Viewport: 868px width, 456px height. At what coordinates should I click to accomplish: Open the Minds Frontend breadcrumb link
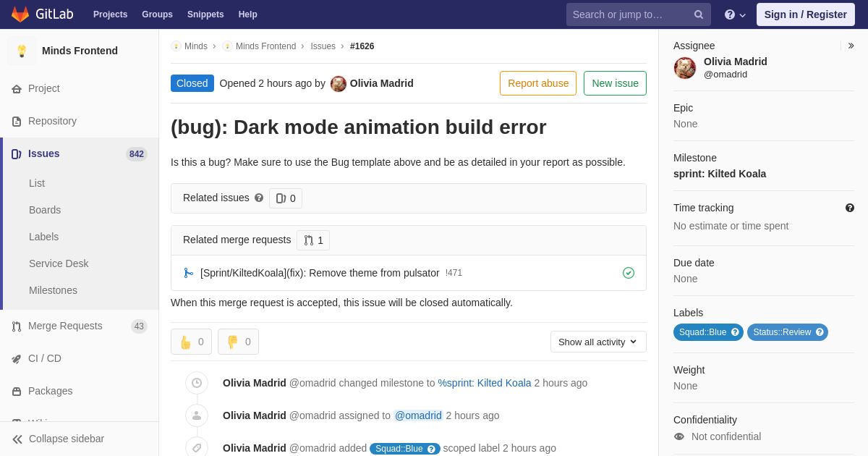265,46
